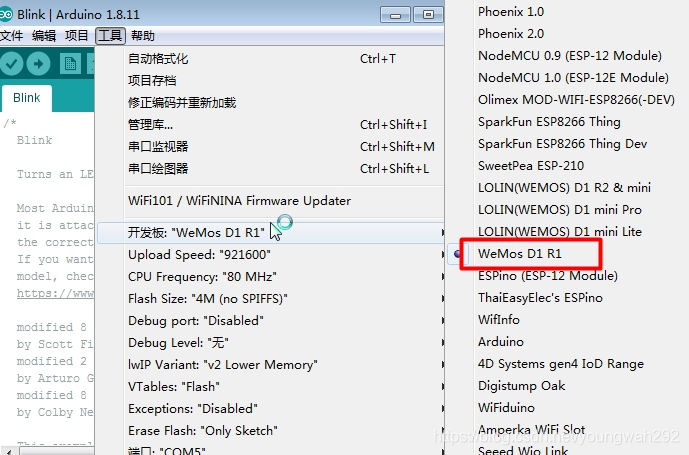The height and width of the screenshot is (455, 689).
Task: Select Amperka WiFi Slot board
Action: pos(531,430)
